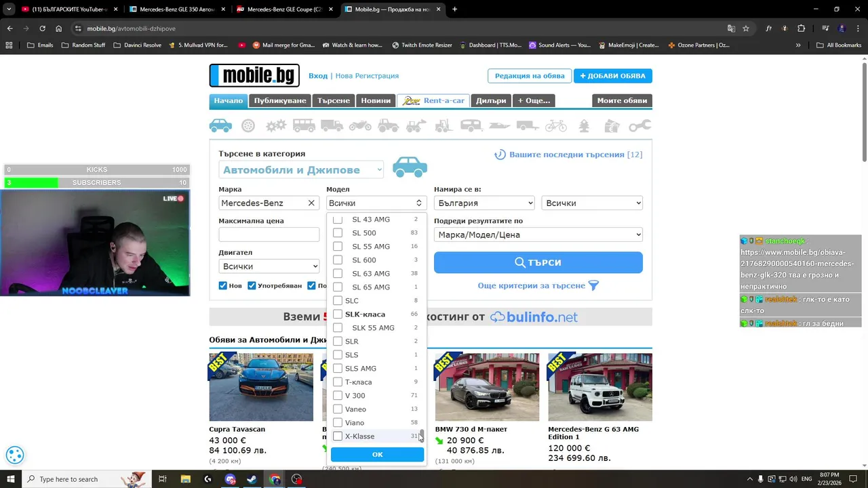Open the Mercedes-Benz G 63 AMG listing thumbnail
Image resolution: width=868 pixels, height=488 pixels.
coord(600,386)
